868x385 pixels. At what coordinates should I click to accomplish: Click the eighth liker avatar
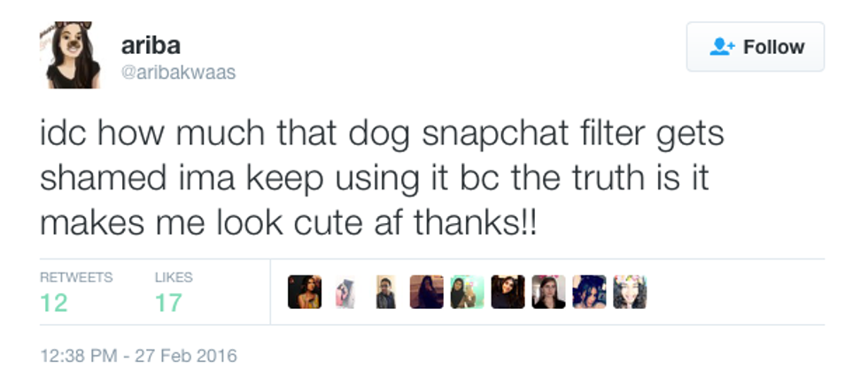pyautogui.click(x=589, y=292)
